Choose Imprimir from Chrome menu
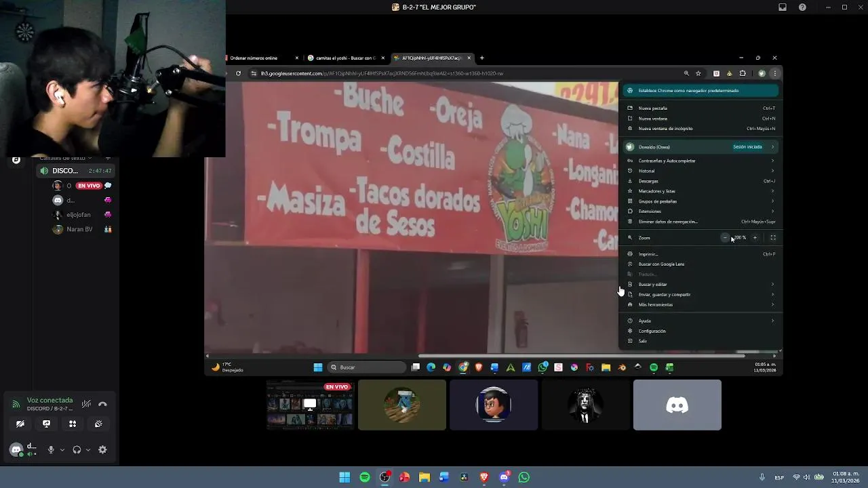Screen dimensions: 868x488 701,254
